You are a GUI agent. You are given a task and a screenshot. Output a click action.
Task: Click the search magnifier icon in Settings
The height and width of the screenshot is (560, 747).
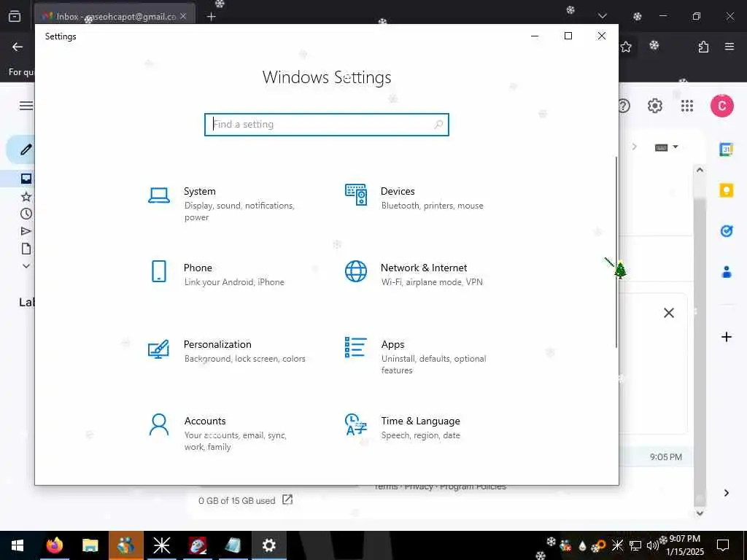click(x=438, y=124)
